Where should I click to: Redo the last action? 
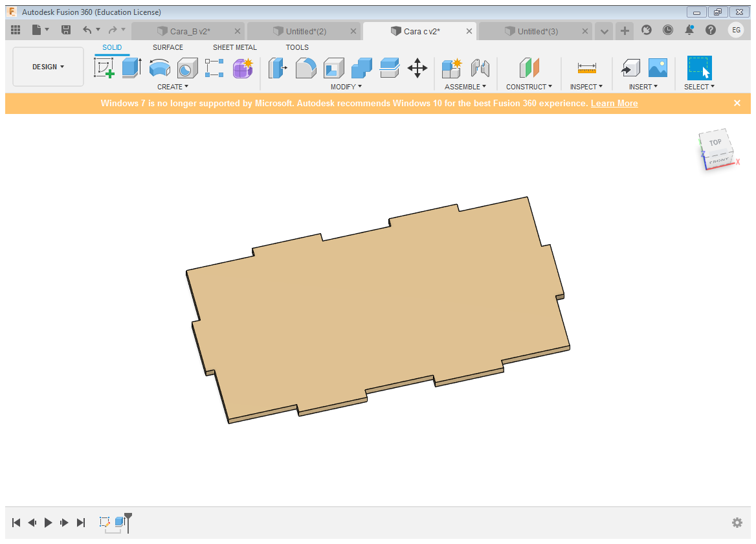(113, 30)
